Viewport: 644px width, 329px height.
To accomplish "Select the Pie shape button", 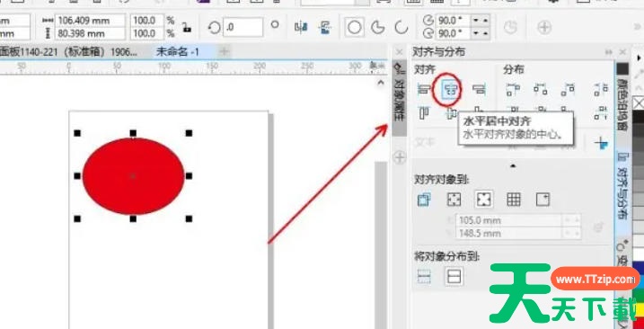I will click(x=377, y=28).
